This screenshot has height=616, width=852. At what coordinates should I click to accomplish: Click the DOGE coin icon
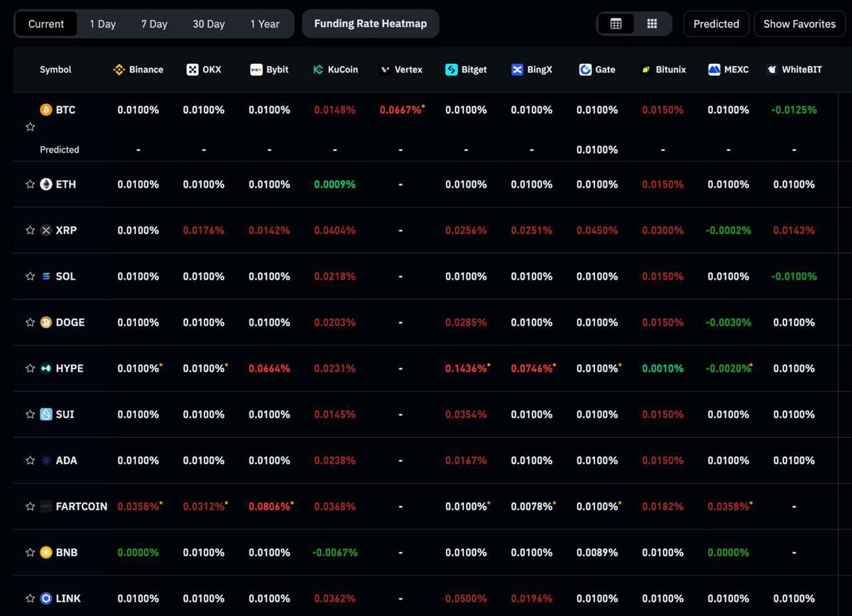pos(46,322)
